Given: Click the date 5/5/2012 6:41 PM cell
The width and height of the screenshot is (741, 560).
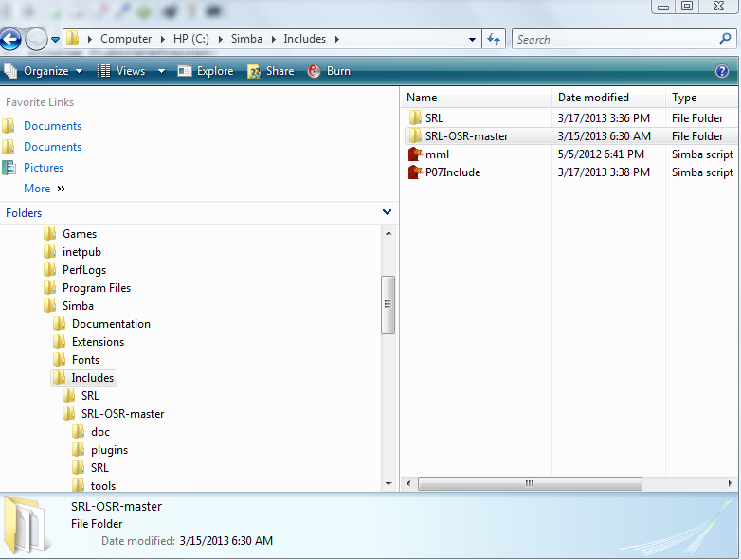Looking at the screenshot, I should click(601, 154).
